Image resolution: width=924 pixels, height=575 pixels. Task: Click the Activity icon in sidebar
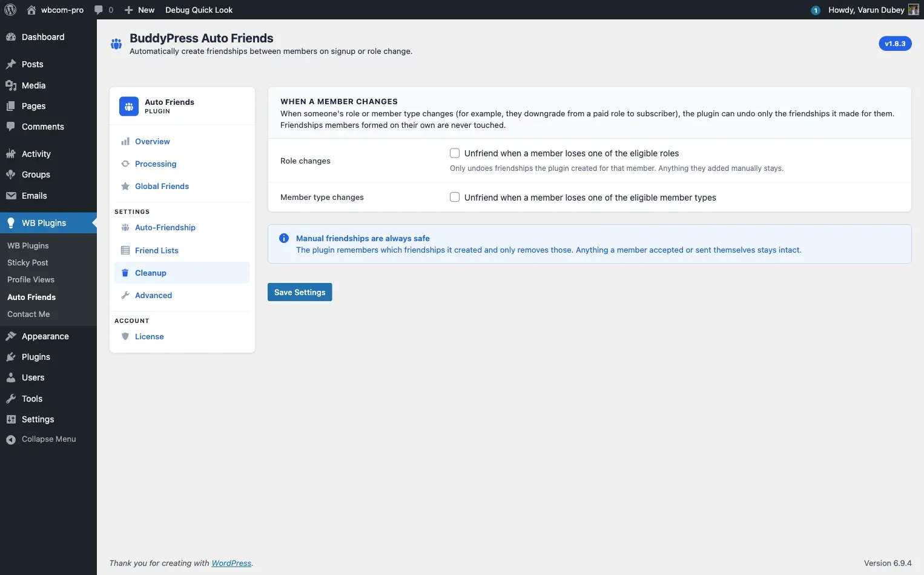click(11, 154)
